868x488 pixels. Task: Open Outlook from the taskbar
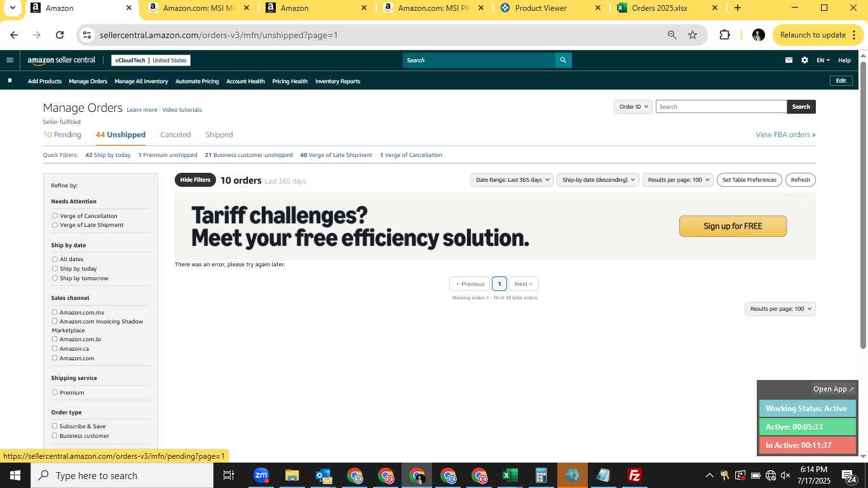pos(323,475)
